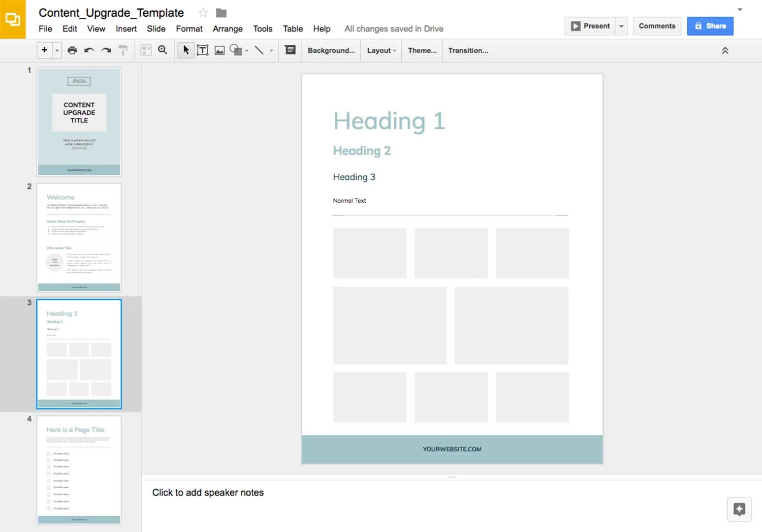Redo the last action

point(106,50)
